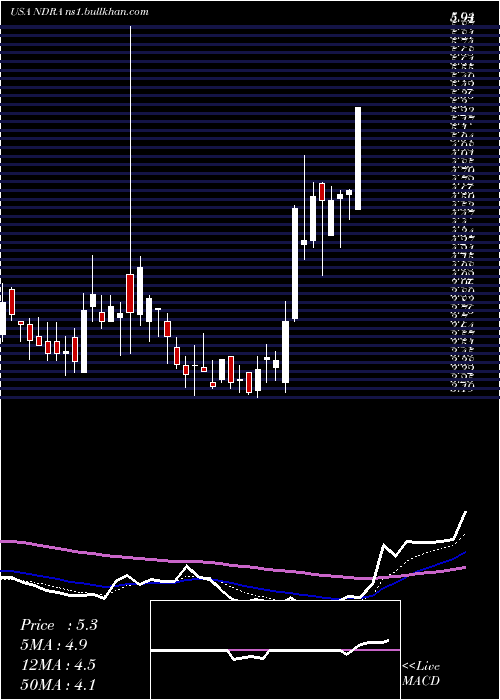Click the 'Price : 5.3' readout
Viewport: 500px width, 700px height.
coord(58,625)
